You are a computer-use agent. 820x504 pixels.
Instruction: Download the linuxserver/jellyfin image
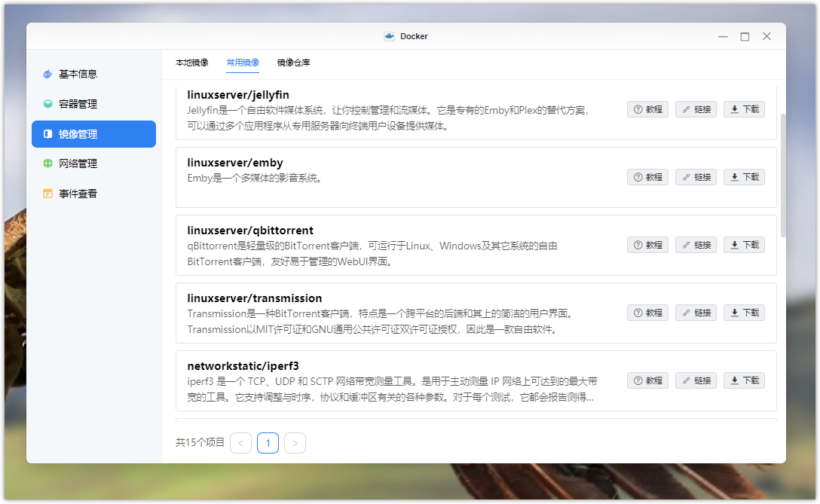[x=744, y=109]
